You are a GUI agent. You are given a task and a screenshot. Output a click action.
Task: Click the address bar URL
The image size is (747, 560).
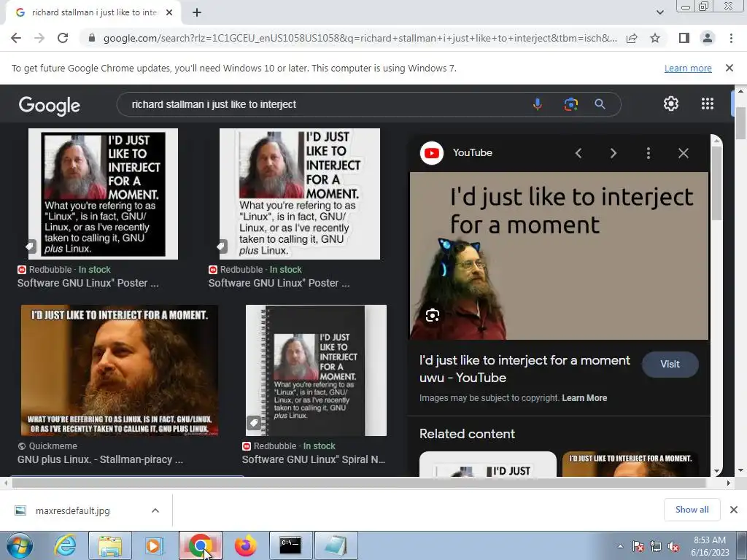coord(360,38)
